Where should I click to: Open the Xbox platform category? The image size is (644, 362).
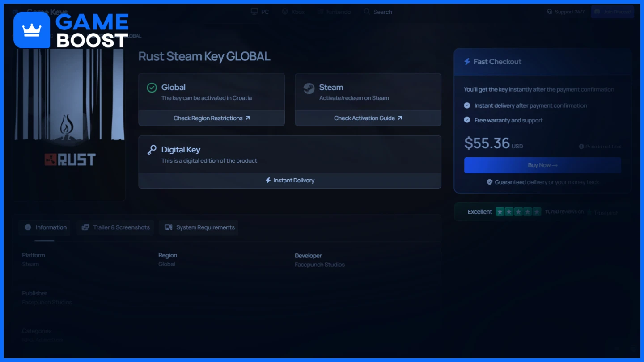(x=293, y=12)
